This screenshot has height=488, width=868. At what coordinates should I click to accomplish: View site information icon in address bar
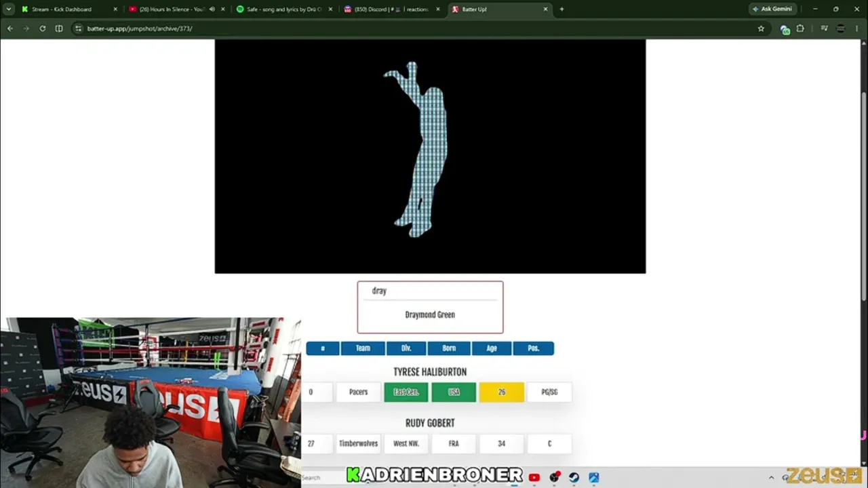click(78, 28)
